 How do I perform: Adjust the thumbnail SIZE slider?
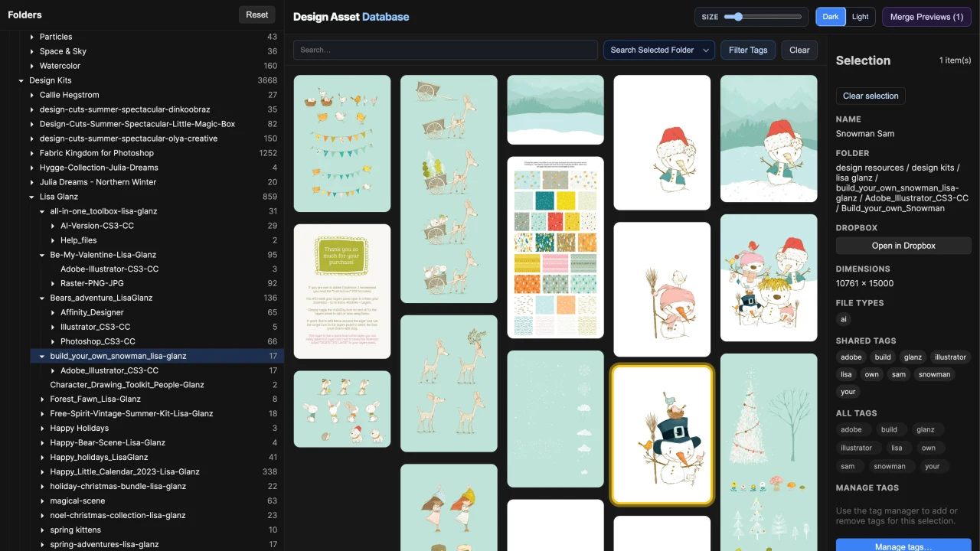764,17
